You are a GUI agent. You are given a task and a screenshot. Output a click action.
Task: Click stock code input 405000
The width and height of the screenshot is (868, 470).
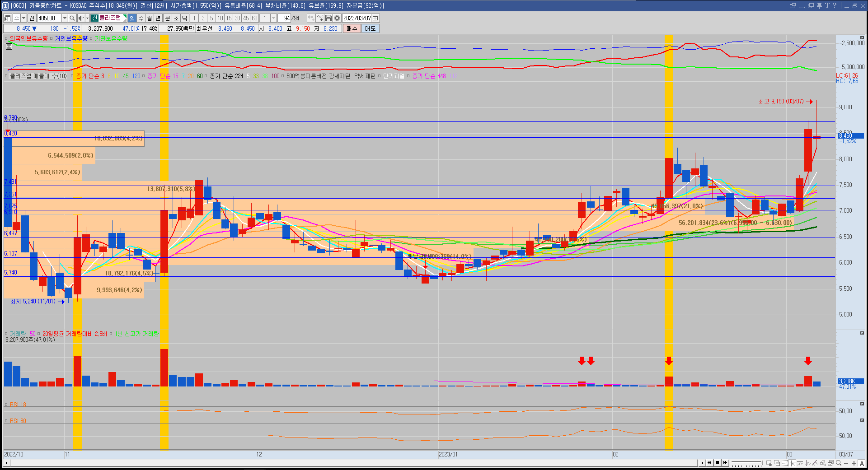50,18
